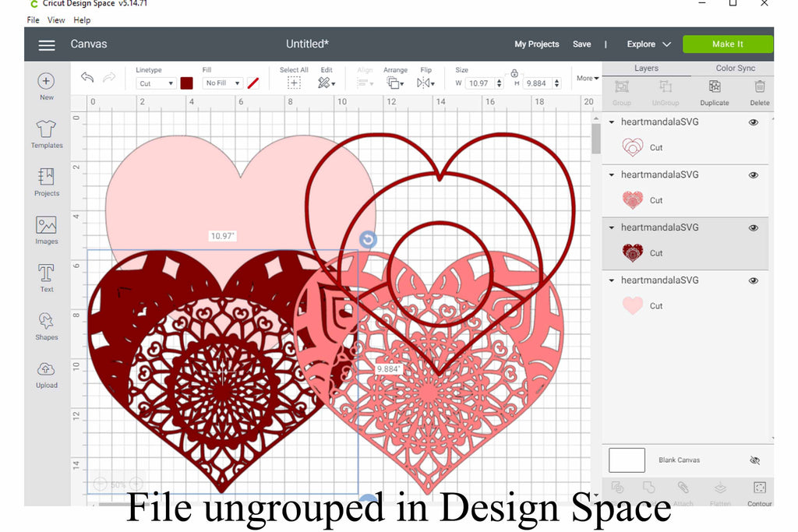
Task: Click the dark red linetype color swatch
Action: [x=187, y=83]
